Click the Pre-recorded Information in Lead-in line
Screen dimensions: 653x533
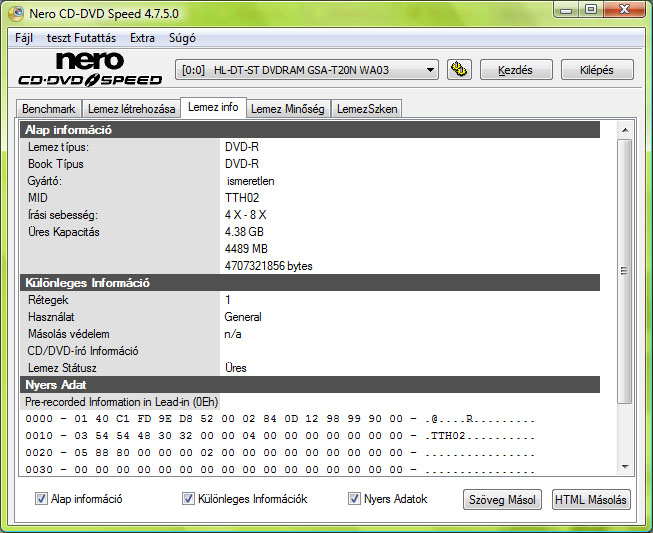pyautogui.click(x=121, y=402)
